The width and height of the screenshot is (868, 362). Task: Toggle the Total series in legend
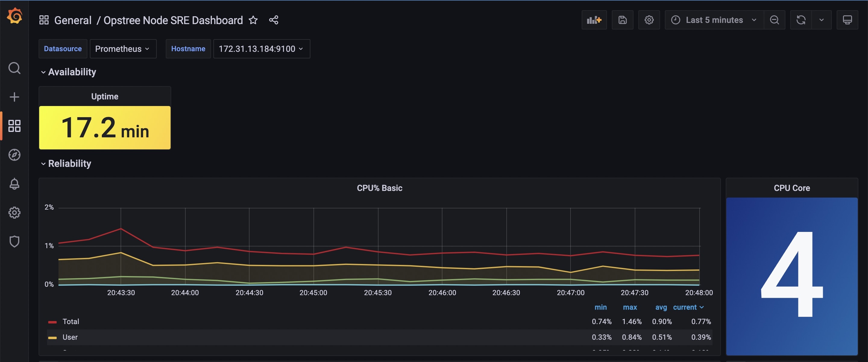[71, 322]
